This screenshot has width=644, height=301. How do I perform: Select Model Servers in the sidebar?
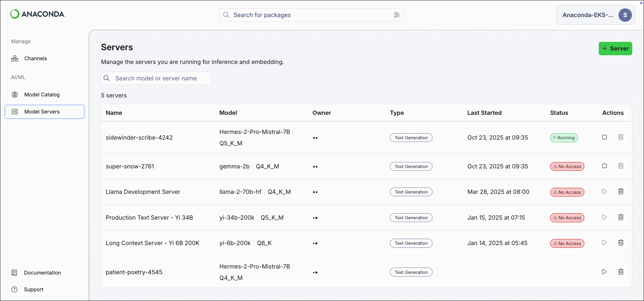click(x=45, y=112)
